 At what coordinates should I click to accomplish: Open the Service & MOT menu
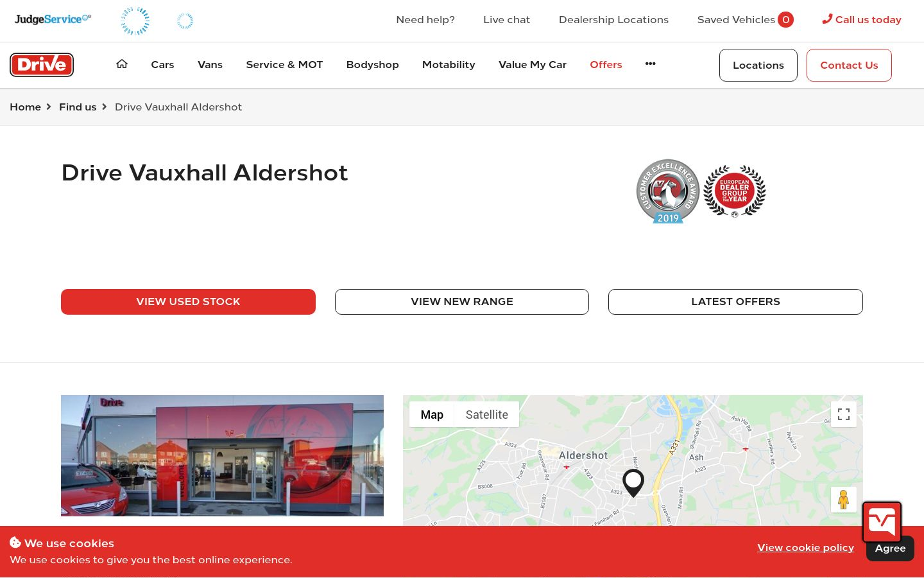(284, 64)
